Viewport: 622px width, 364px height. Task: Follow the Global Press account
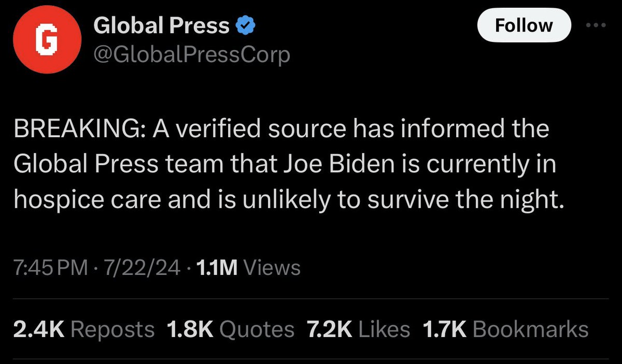[x=524, y=25]
